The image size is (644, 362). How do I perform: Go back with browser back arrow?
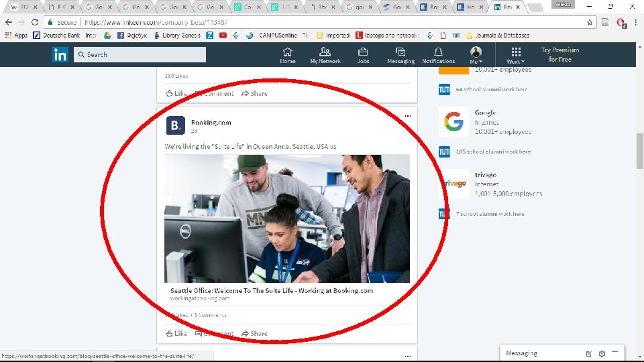9,22
